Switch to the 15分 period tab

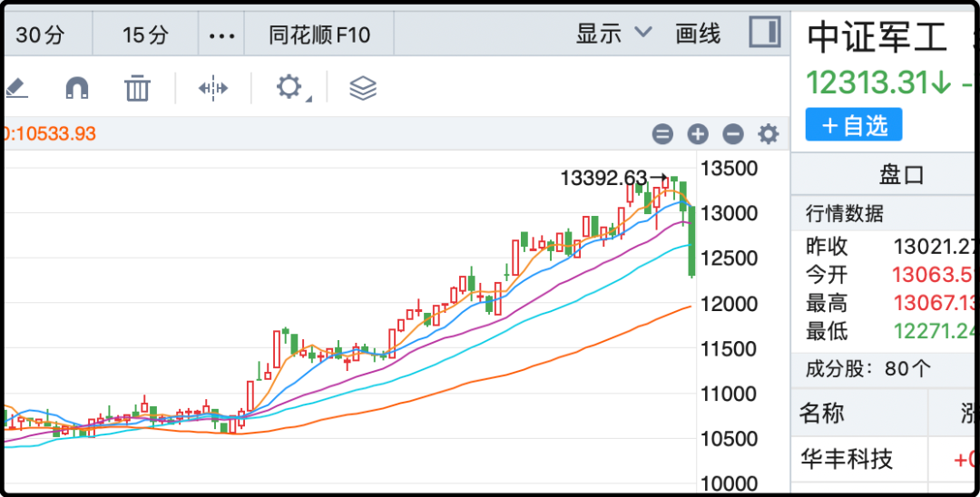[145, 35]
